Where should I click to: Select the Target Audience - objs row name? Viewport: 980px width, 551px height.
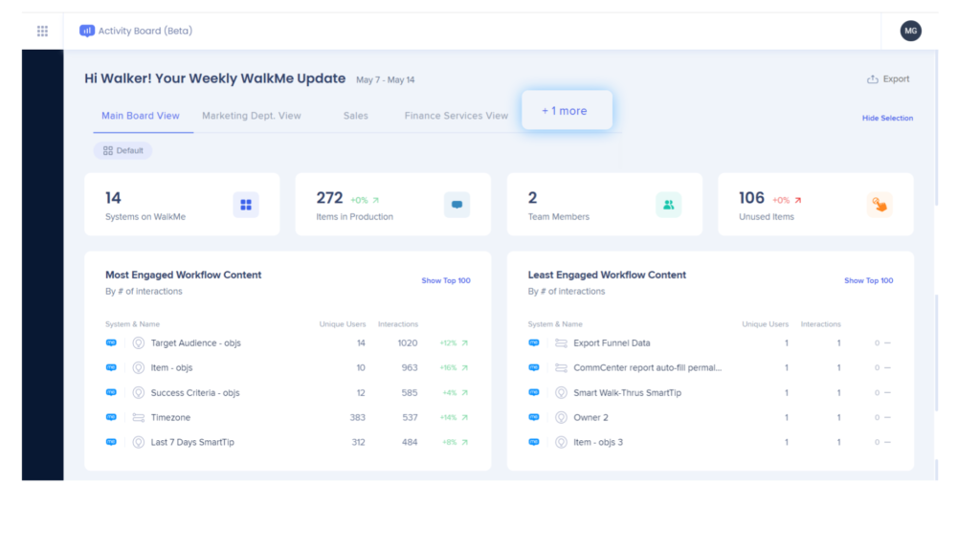point(195,343)
